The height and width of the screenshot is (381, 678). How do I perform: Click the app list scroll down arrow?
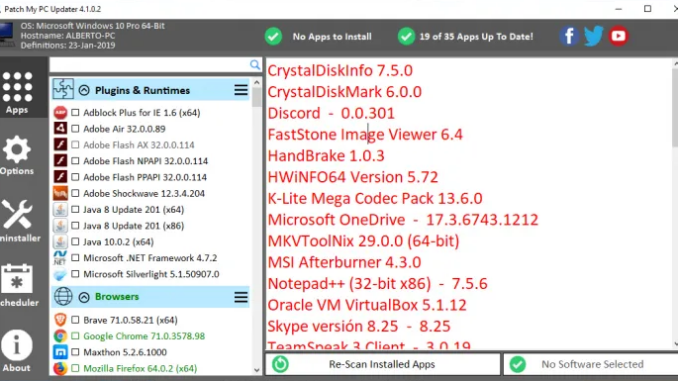click(257, 370)
